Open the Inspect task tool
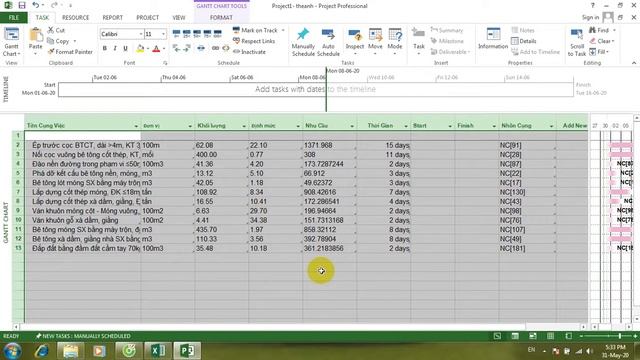 click(x=355, y=41)
